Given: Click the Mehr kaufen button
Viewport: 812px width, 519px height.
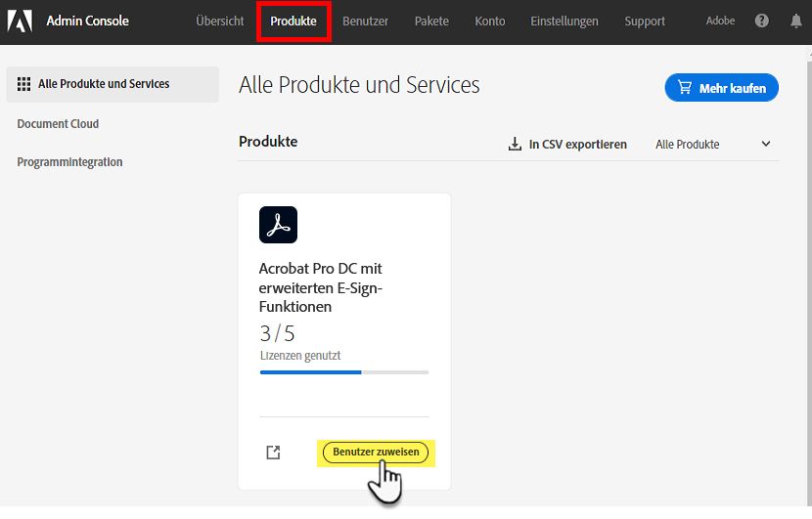Looking at the screenshot, I should [721, 87].
